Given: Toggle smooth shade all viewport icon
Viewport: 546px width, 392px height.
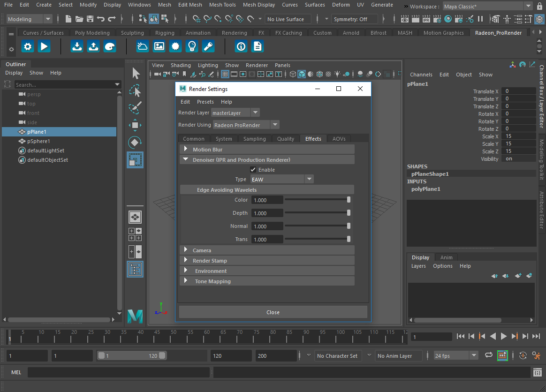Looking at the screenshot, I should pyautogui.click(x=302, y=74).
